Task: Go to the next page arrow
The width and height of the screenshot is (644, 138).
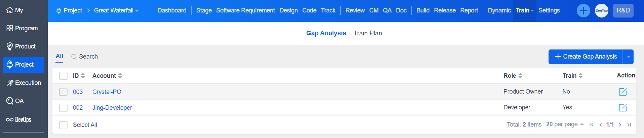Action: click(620, 125)
